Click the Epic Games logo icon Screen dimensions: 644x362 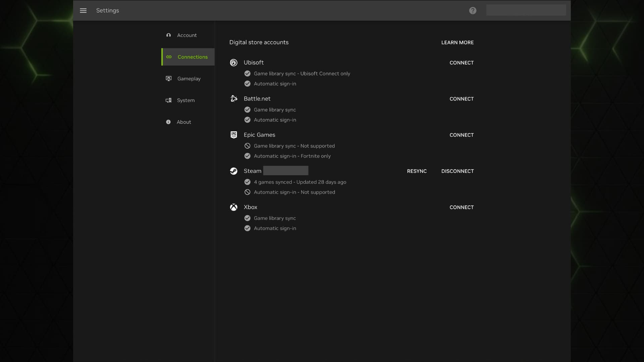coord(234,135)
